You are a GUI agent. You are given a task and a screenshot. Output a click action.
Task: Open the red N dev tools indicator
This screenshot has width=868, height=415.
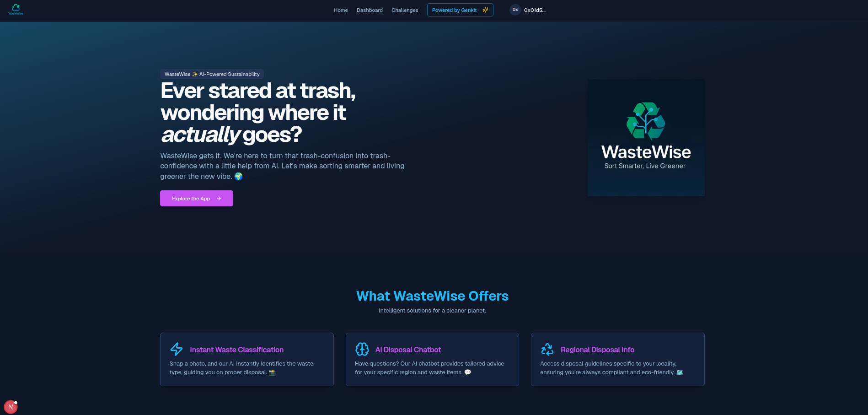11,407
